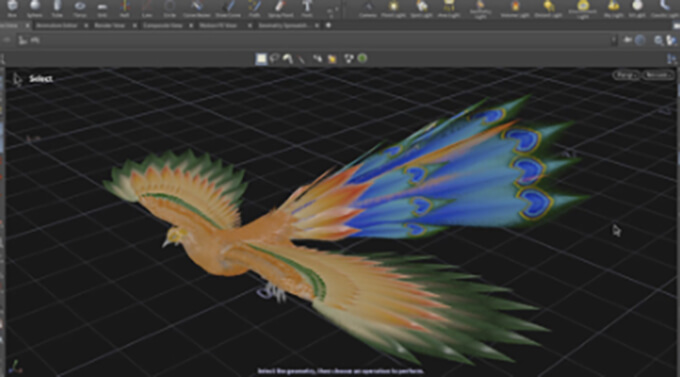Add a Point Light
The image size is (680, 377).
(x=393, y=8)
